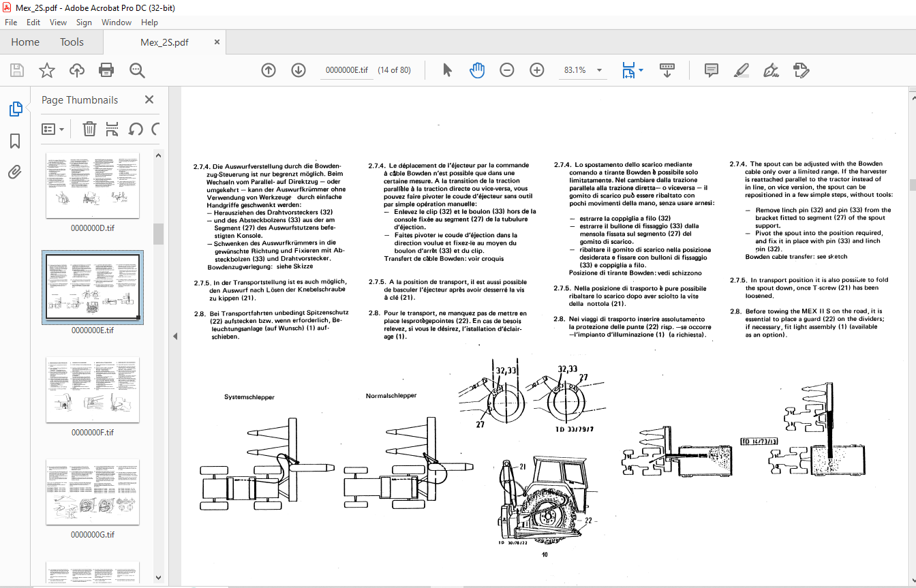This screenshot has width=916, height=588.
Task: Click the '0000000G.tif' thumbnail label
Action: click(93, 535)
